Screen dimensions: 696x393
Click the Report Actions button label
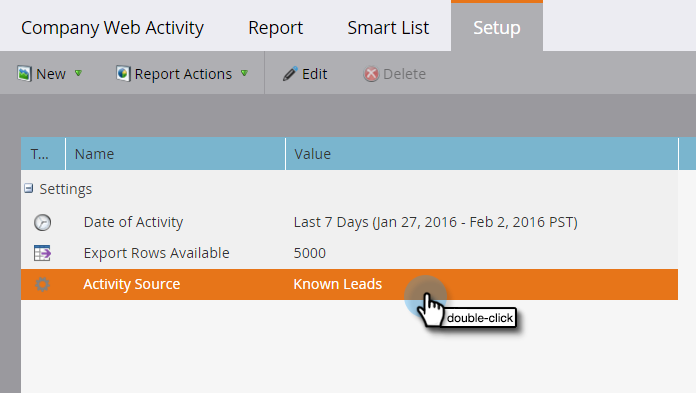tap(183, 74)
